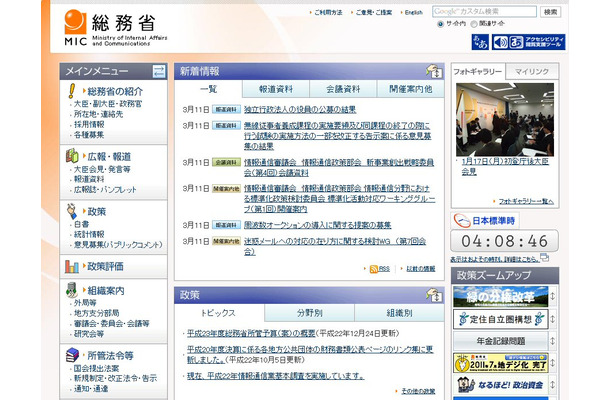The width and height of the screenshot is (610, 400).
Task: Open the その他の政策 link
Action: [418, 391]
